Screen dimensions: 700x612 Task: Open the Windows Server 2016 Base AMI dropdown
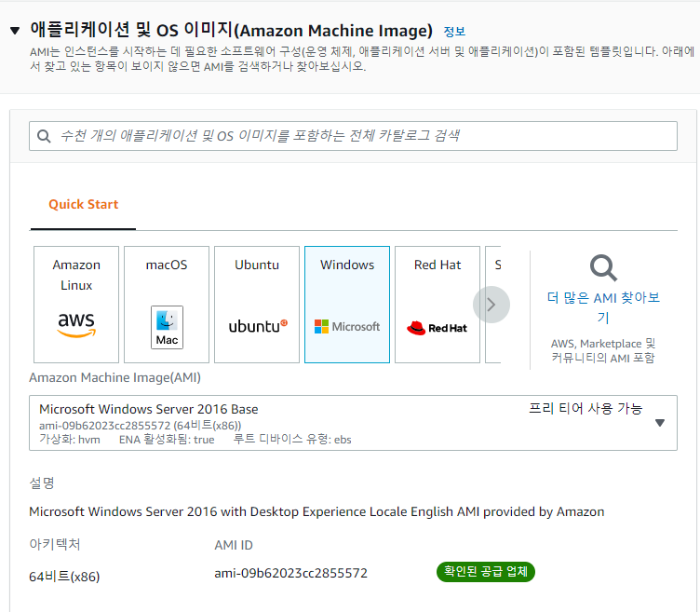[353, 423]
